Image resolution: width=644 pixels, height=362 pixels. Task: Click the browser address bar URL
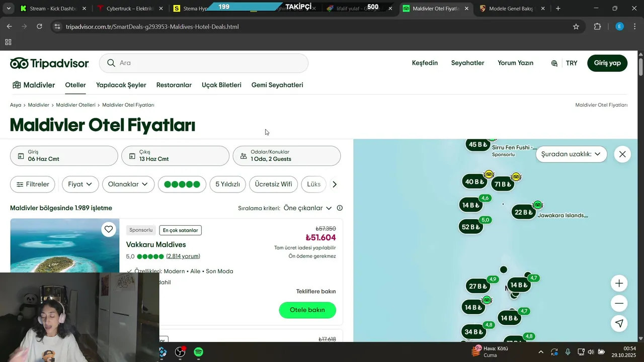pos(152,27)
